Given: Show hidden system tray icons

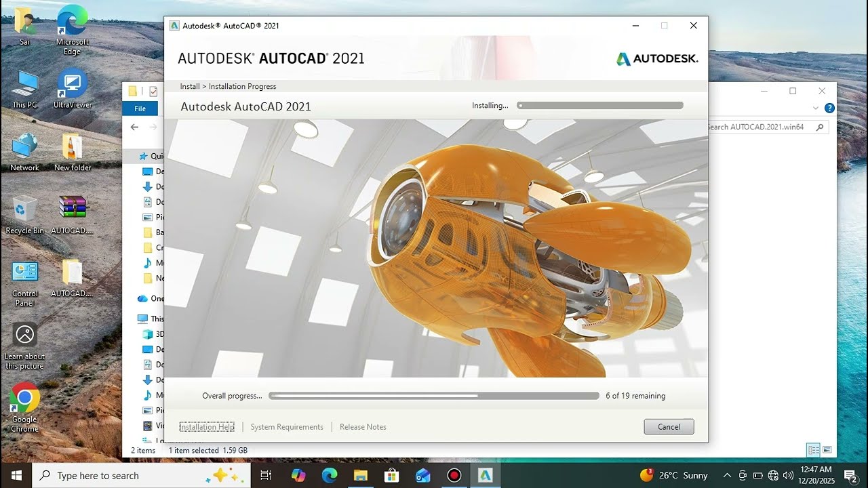Looking at the screenshot, I should click(x=727, y=475).
